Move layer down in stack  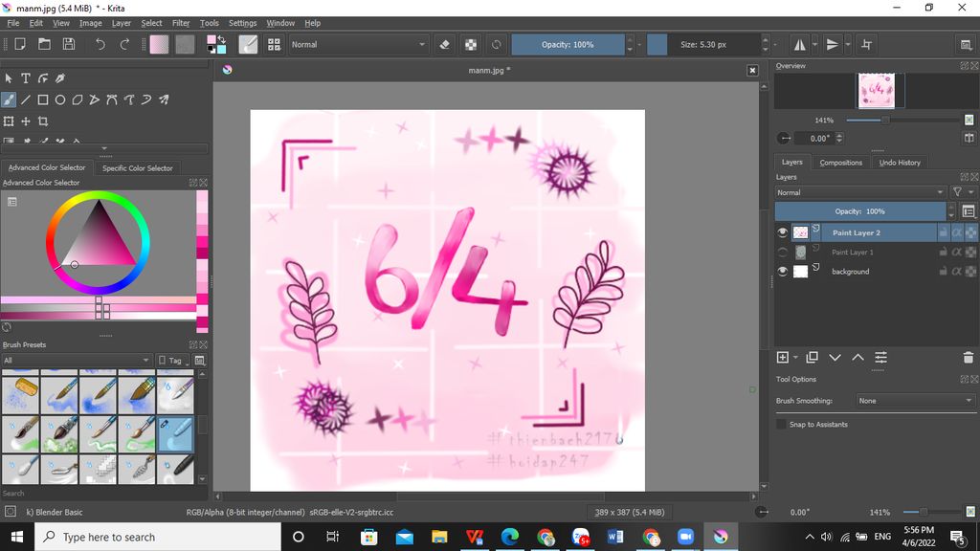coord(835,358)
